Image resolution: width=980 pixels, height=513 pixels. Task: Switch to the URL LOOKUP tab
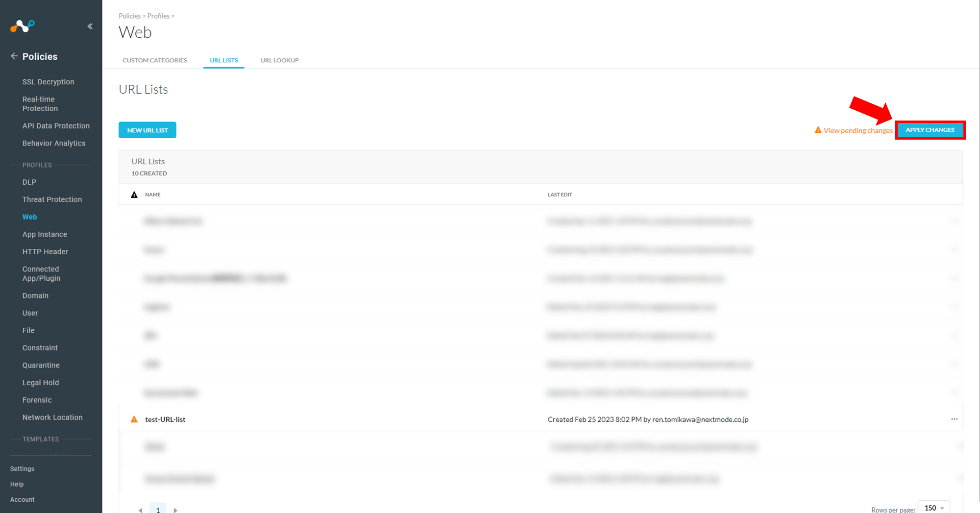279,60
